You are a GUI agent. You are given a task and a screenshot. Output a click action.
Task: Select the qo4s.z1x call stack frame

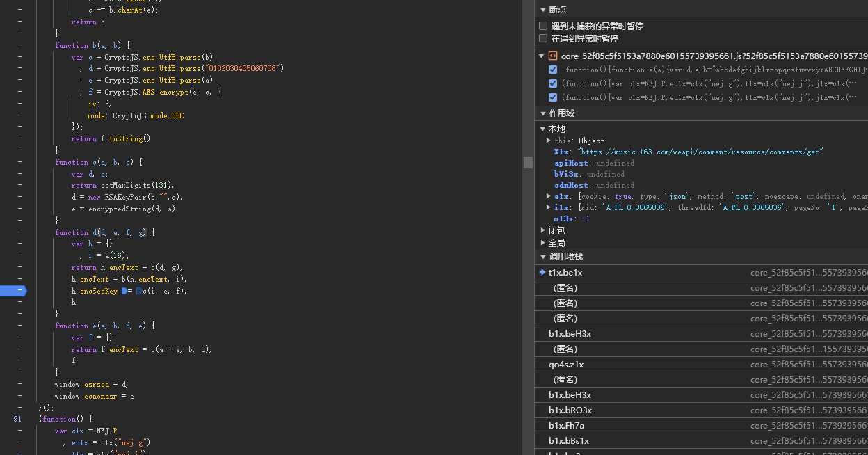coord(566,365)
